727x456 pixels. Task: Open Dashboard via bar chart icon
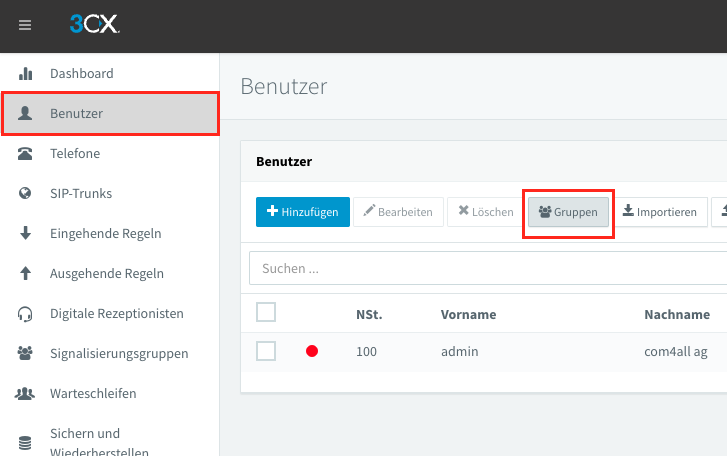[x=26, y=73]
